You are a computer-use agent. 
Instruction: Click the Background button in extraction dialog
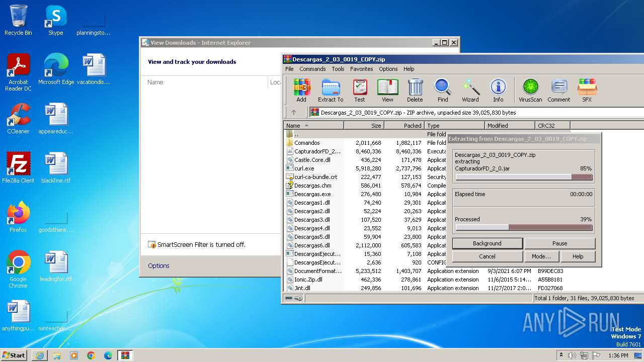coord(487,243)
